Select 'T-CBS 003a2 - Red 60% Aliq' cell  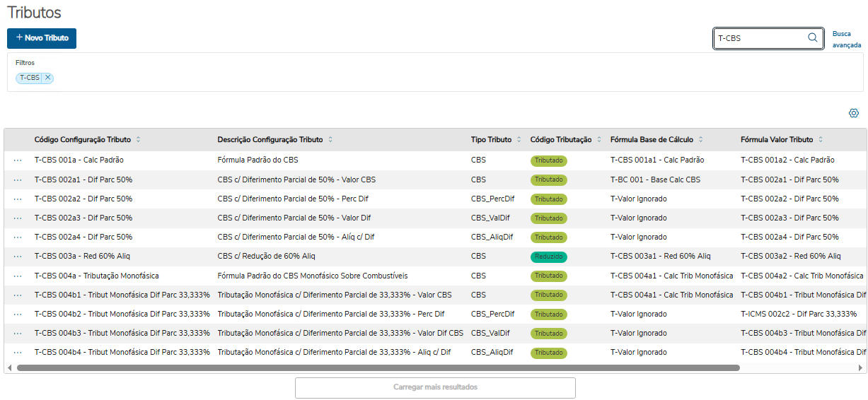coord(791,256)
